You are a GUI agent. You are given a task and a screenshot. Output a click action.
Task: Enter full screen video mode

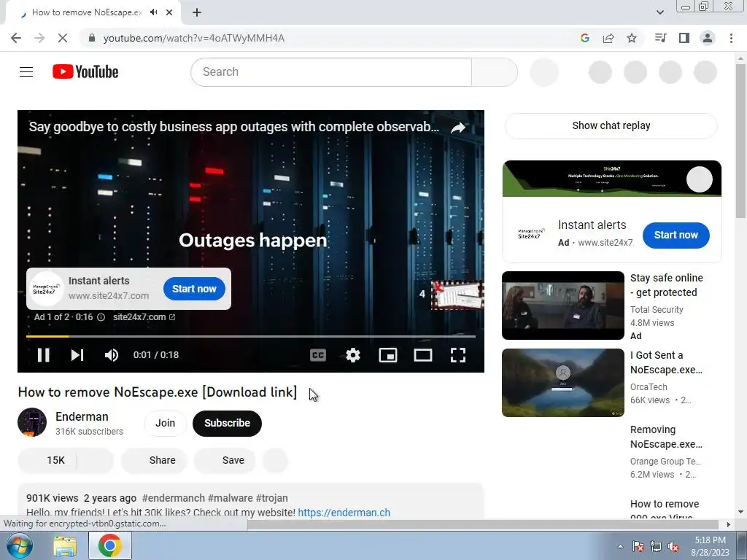[458, 355]
